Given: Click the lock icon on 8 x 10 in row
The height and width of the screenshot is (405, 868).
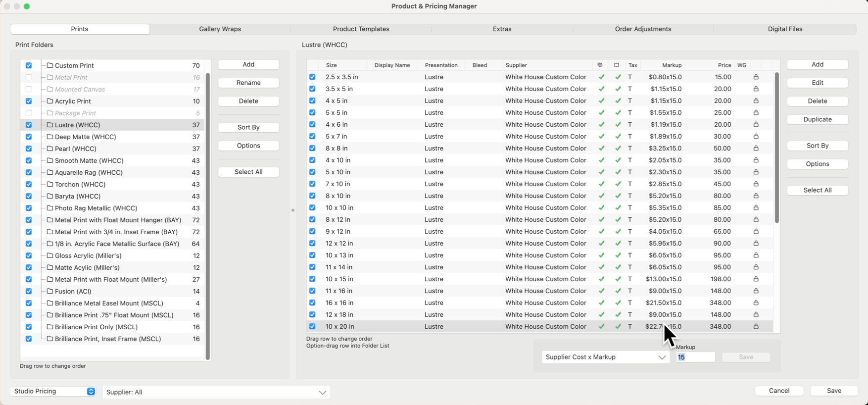Looking at the screenshot, I should [x=756, y=196].
